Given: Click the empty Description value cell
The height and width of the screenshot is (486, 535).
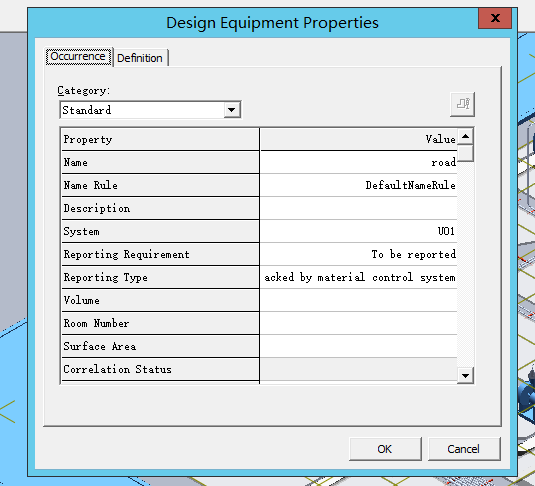Looking at the screenshot, I should point(359,208).
